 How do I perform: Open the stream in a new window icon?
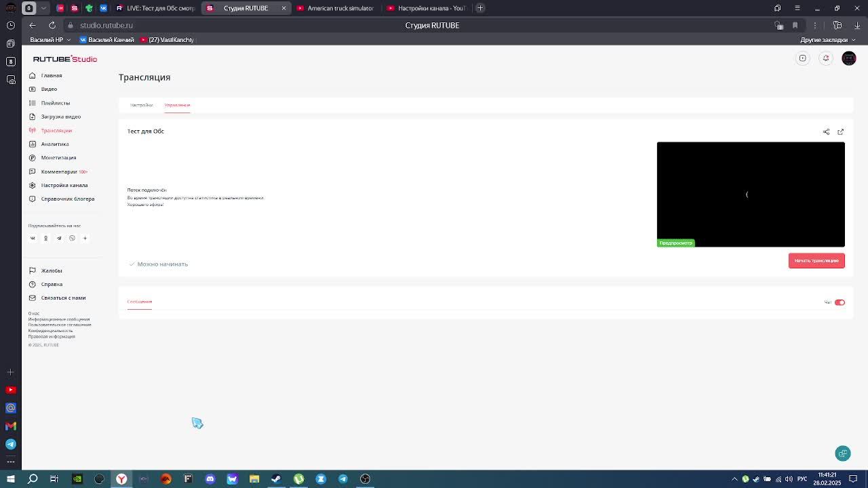[x=840, y=131]
